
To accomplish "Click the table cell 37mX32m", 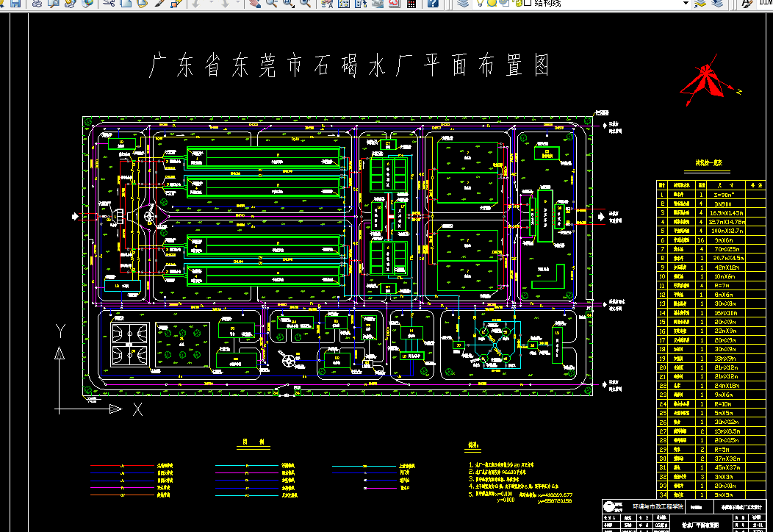I will point(727,459).
